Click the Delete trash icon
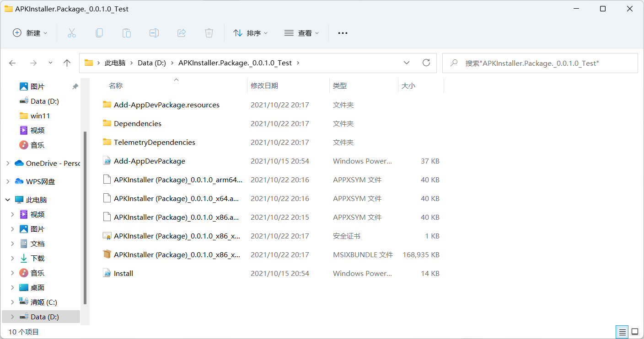The image size is (644, 339). click(209, 33)
